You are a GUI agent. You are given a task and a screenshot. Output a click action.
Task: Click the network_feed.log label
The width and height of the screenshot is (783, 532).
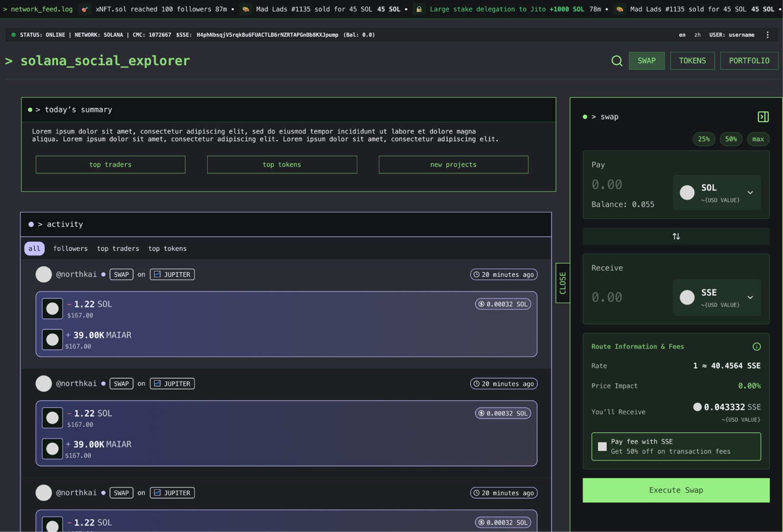(x=42, y=9)
